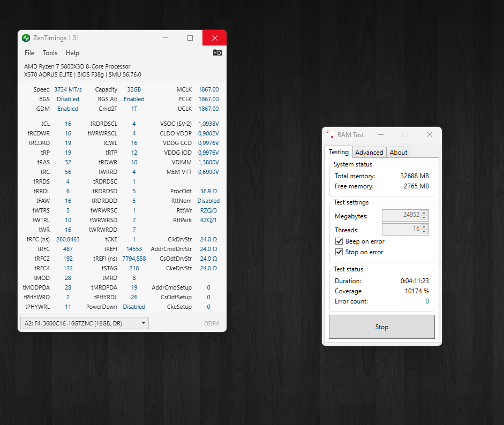Viewport: 504px width, 425px height.
Task: Select the 3734 MT/s speed value
Action: 68,89
